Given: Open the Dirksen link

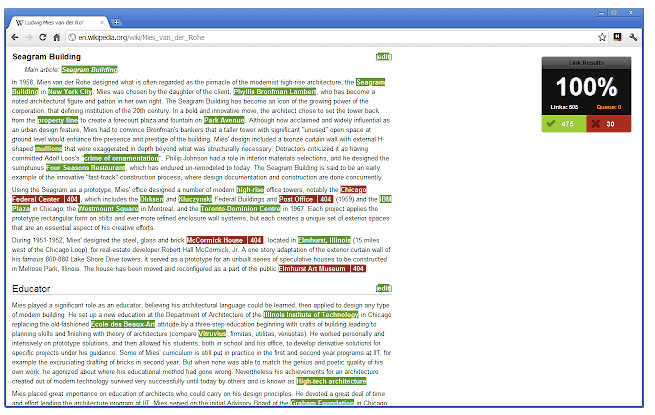Looking at the screenshot, I should [x=152, y=199].
